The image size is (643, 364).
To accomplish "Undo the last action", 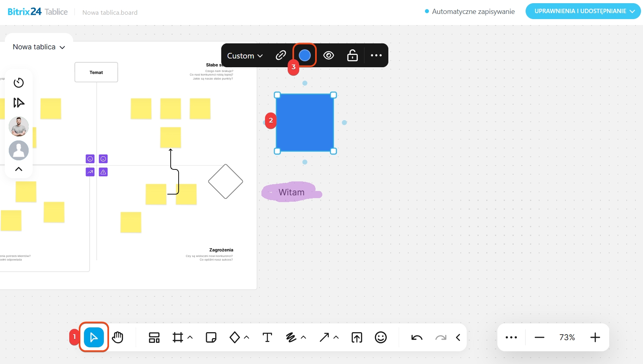I will click(x=417, y=337).
